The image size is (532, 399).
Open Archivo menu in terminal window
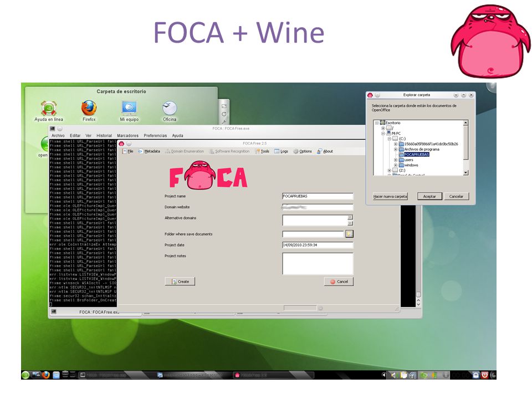coord(58,135)
